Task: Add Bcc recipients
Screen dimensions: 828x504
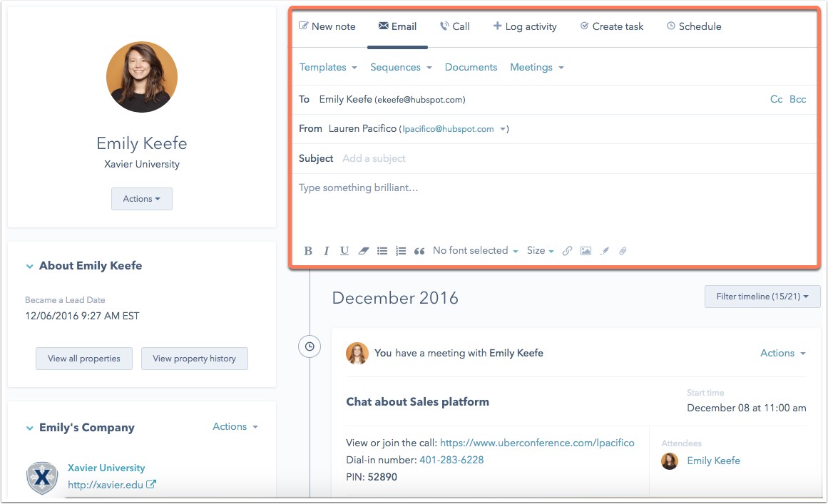Action: pyautogui.click(x=798, y=99)
